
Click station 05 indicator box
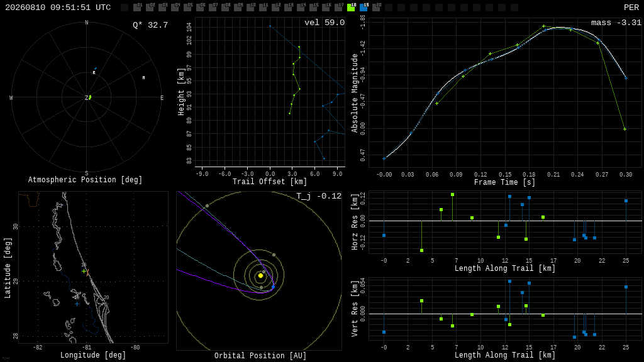(x=187, y=7)
